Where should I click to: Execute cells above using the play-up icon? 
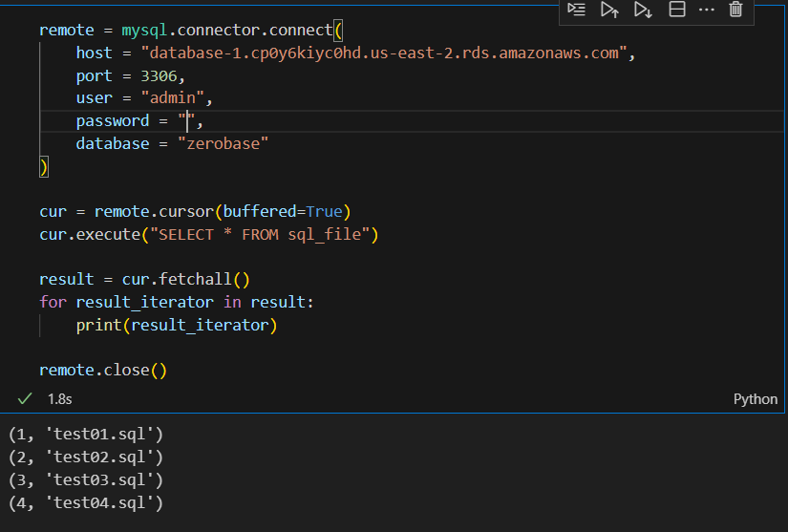[x=609, y=10]
